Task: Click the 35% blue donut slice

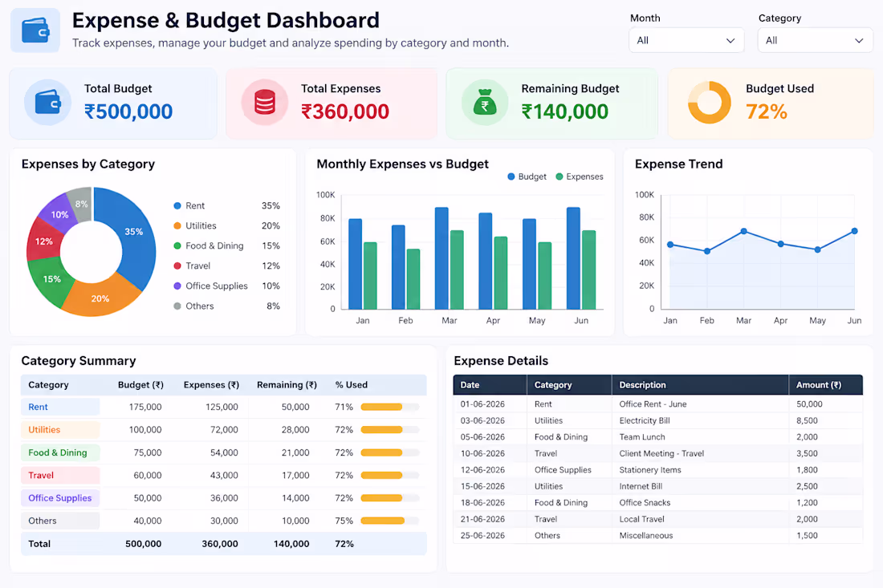Action: click(x=135, y=233)
